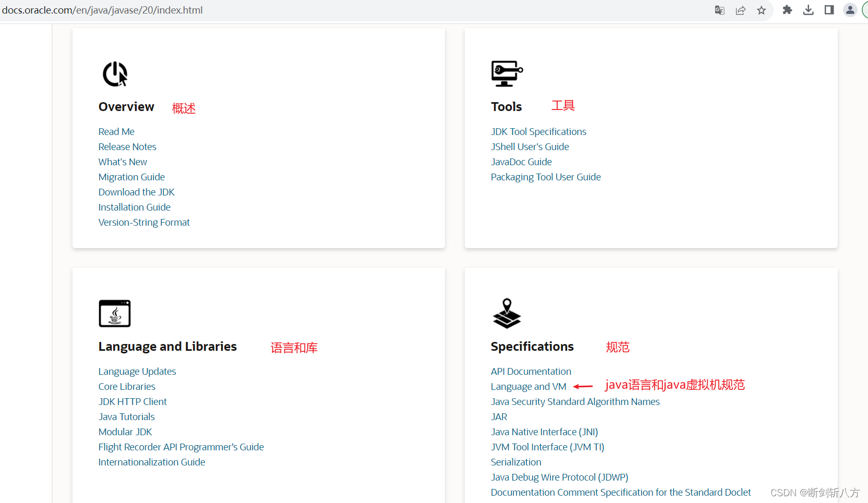Open JDK Tool Specifications link
The width and height of the screenshot is (868, 503).
pos(538,132)
